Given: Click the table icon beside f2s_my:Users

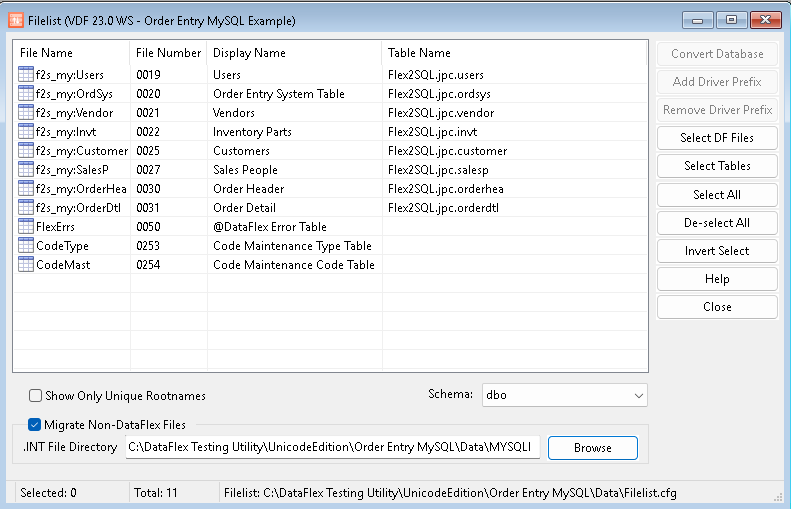Looking at the screenshot, I should [26, 75].
